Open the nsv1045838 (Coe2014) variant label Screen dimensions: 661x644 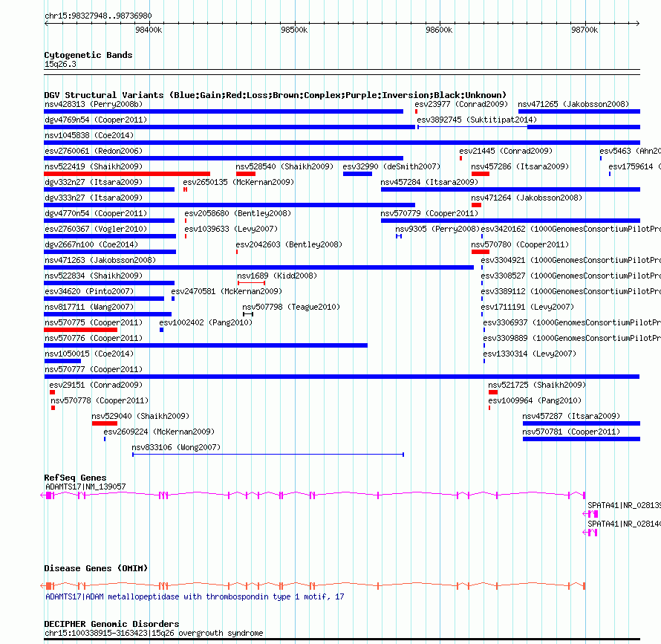pos(89,135)
